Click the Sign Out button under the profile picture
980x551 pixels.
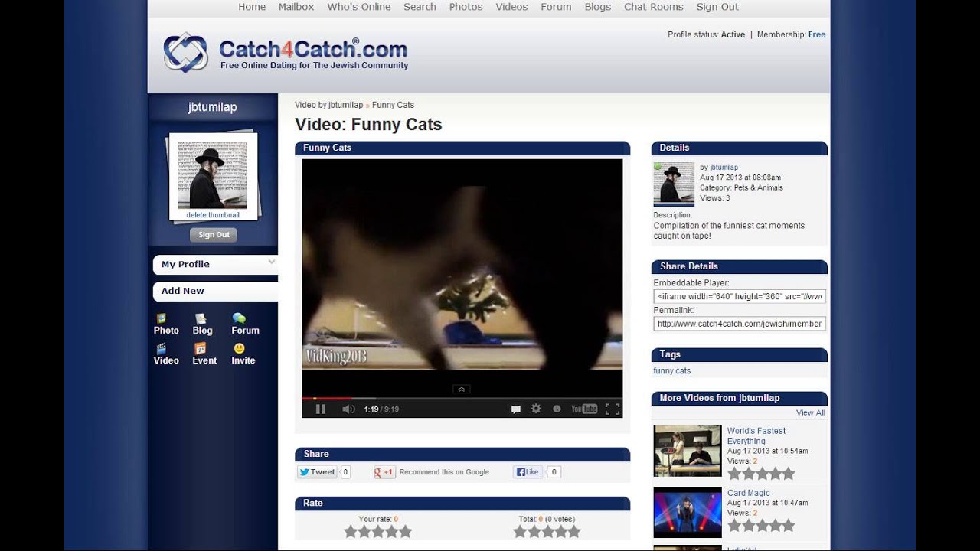pyautogui.click(x=214, y=235)
